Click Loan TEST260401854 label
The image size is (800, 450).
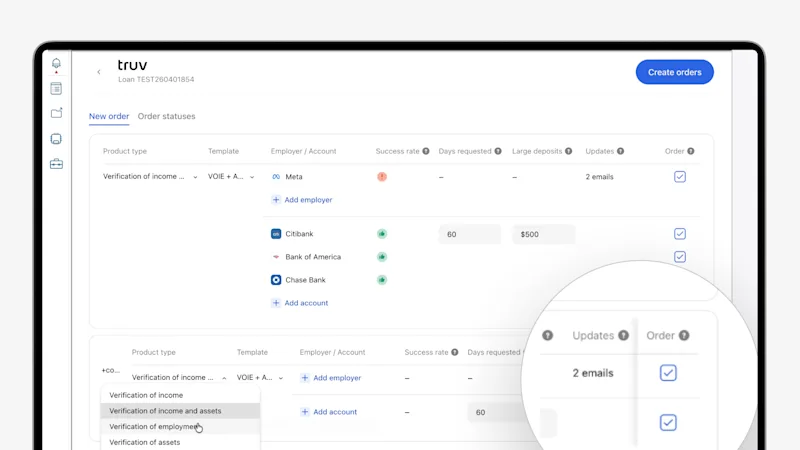pyautogui.click(x=156, y=80)
